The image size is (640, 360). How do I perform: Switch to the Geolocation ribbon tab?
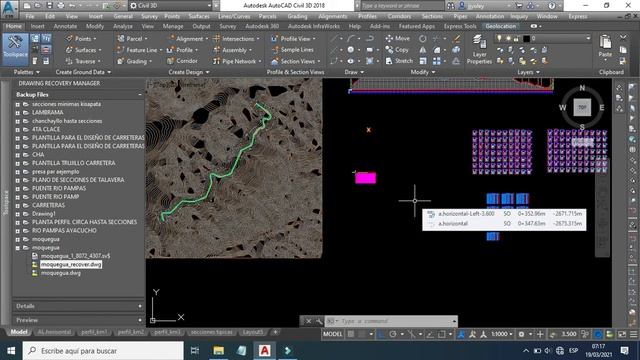point(501,26)
